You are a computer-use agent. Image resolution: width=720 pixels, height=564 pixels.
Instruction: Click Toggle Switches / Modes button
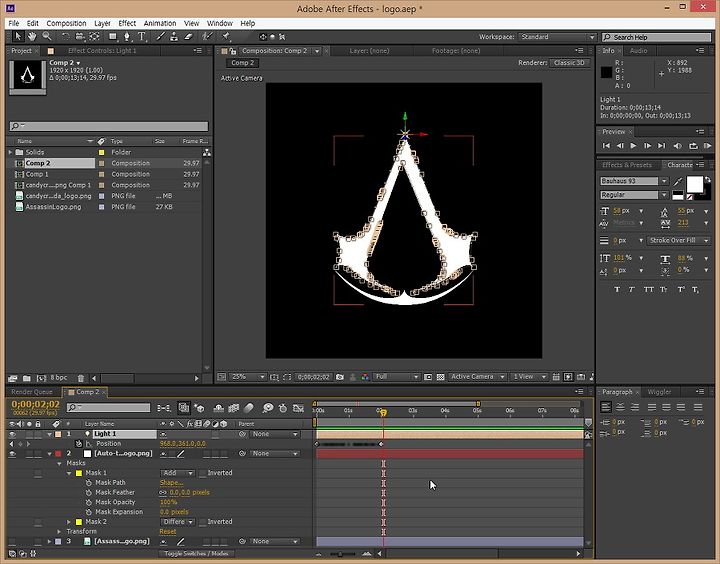tap(197, 553)
